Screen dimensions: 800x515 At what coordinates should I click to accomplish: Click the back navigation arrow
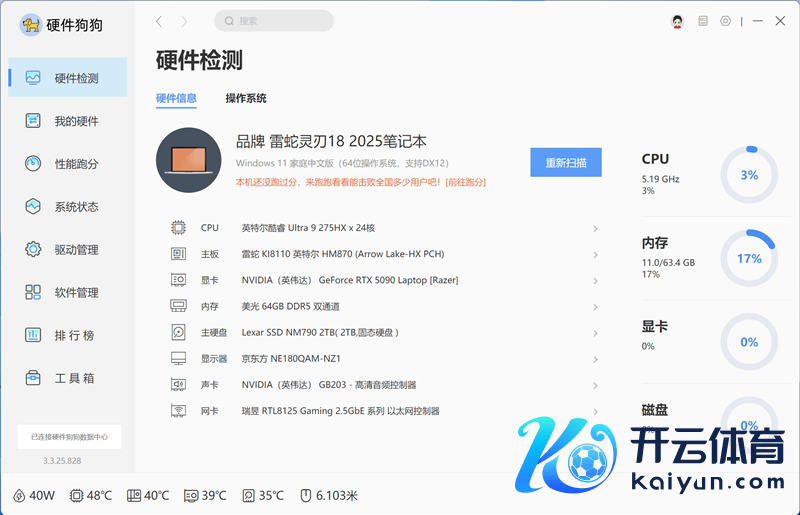pos(160,21)
